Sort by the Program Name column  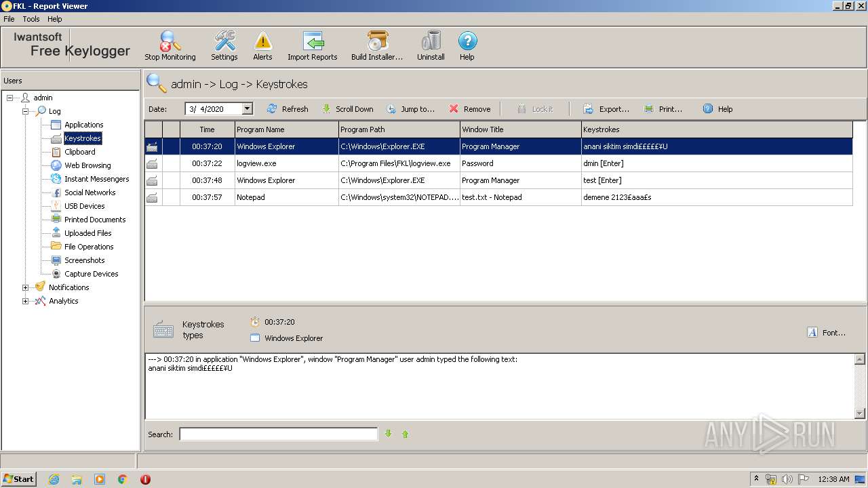click(x=286, y=129)
